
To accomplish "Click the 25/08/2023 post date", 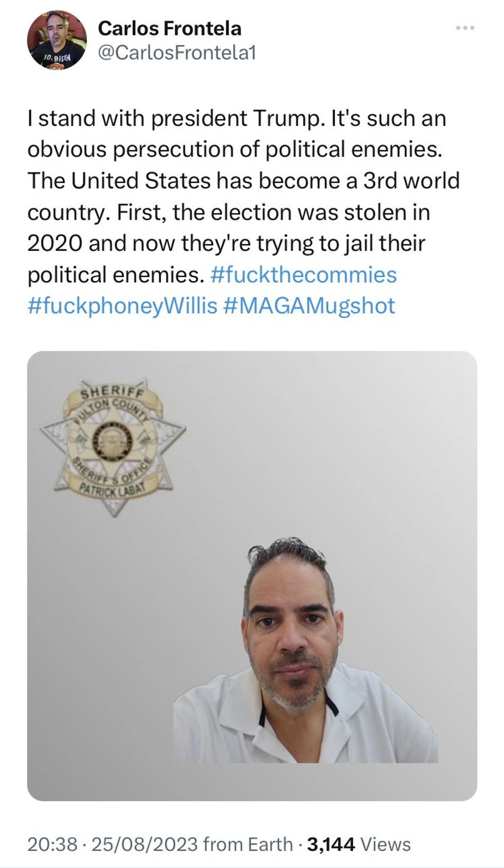I will pyautogui.click(x=144, y=844).
